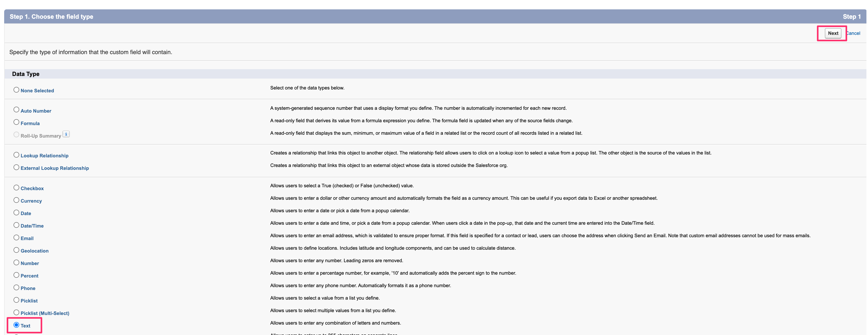Click Email description about validated address

[x=540, y=236]
